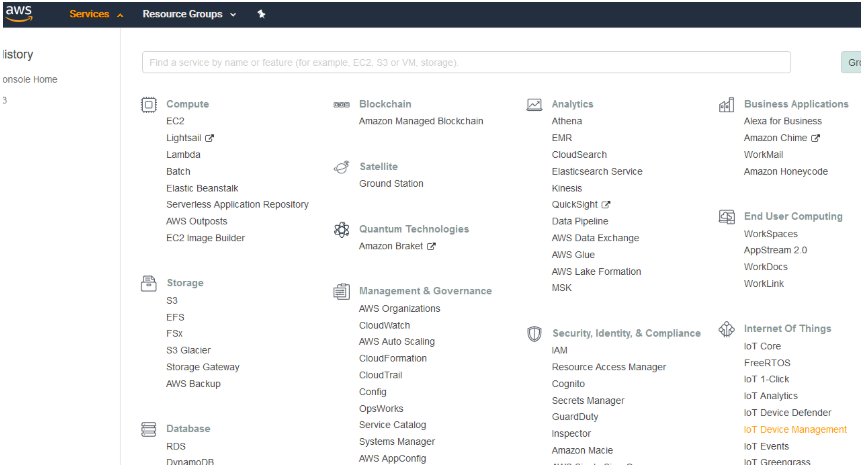Open the S3 service under Storage
The width and height of the screenshot is (864, 471).
172,301
